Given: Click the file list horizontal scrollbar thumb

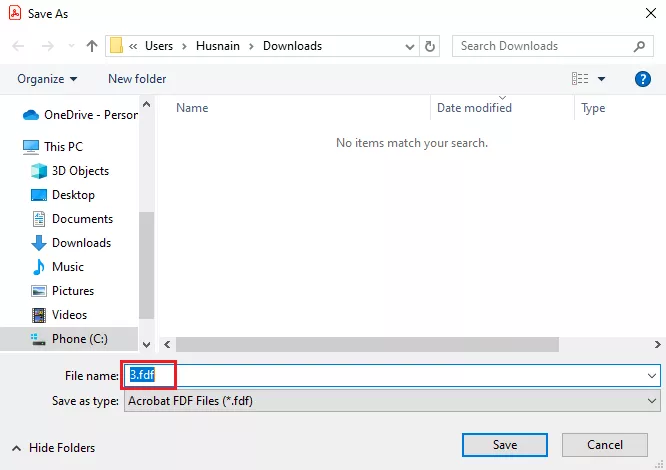Looking at the screenshot, I should pos(367,344).
